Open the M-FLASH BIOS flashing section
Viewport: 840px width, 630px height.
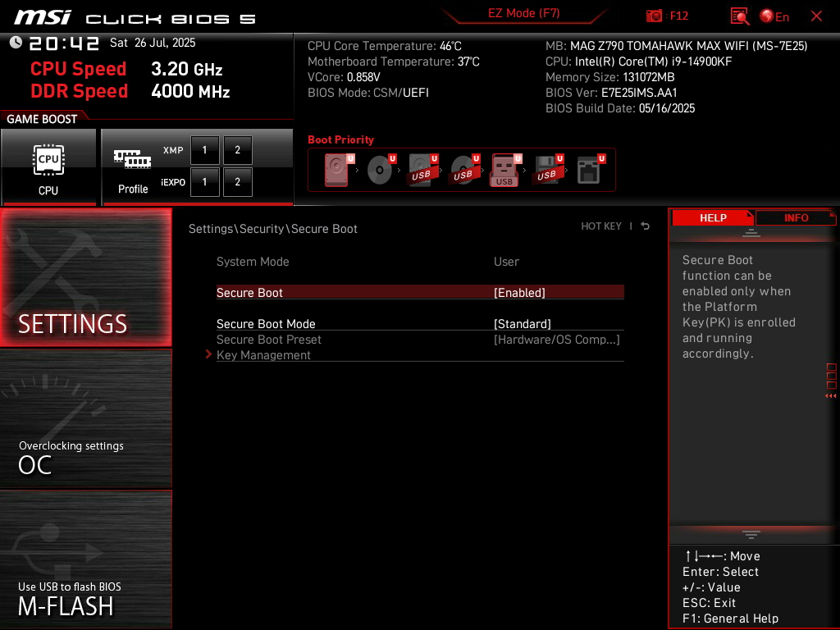pos(86,559)
